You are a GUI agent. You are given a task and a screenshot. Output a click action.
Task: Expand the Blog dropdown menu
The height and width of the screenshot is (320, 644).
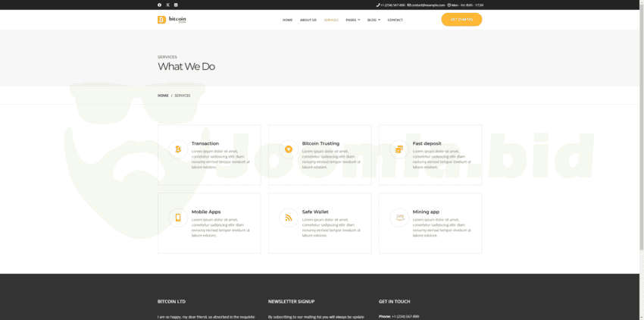374,20
